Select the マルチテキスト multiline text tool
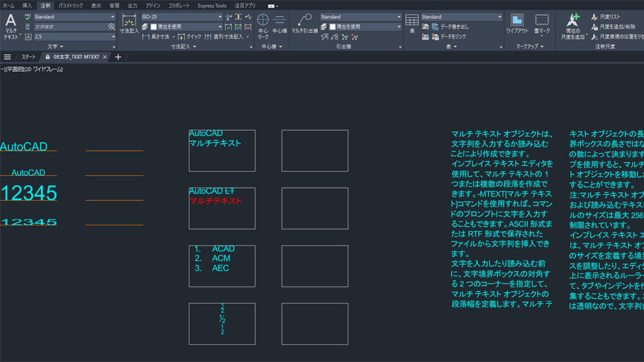The height and width of the screenshot is (362, 644). [x=11, y=26]
